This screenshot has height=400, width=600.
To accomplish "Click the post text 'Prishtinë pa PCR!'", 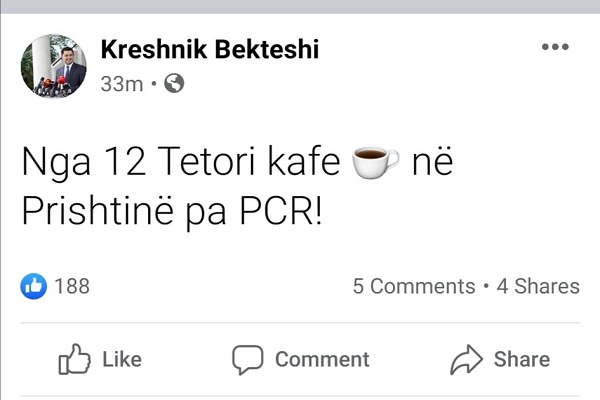I will [172, 212].
